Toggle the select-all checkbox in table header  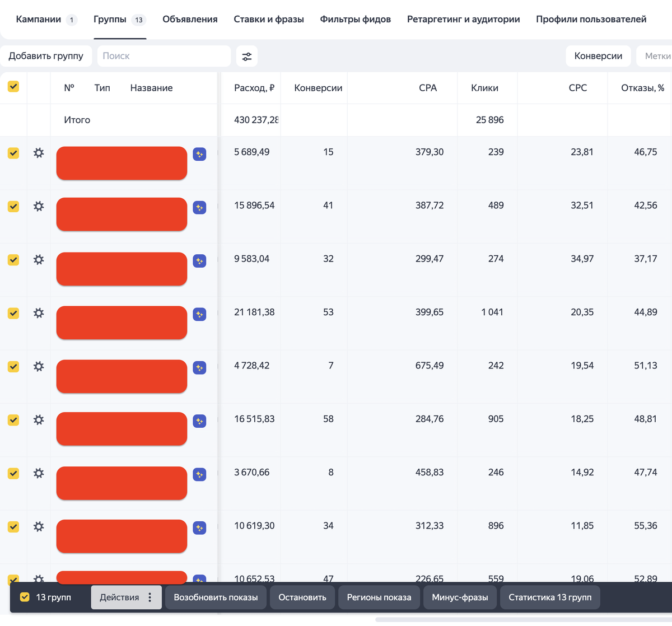(13, 86)
